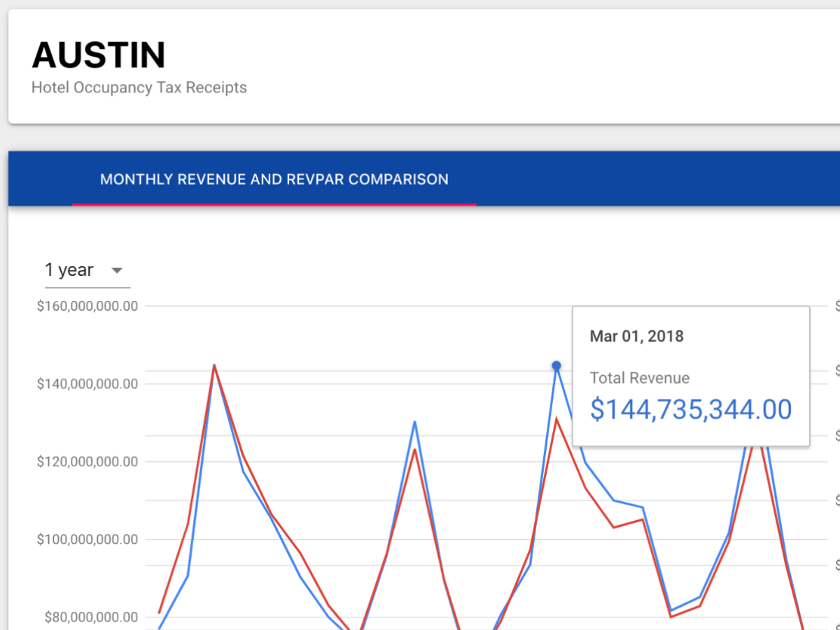Click the Mar 01, 2018 data point
Screen dimensions: 840x630
(556, 365)
